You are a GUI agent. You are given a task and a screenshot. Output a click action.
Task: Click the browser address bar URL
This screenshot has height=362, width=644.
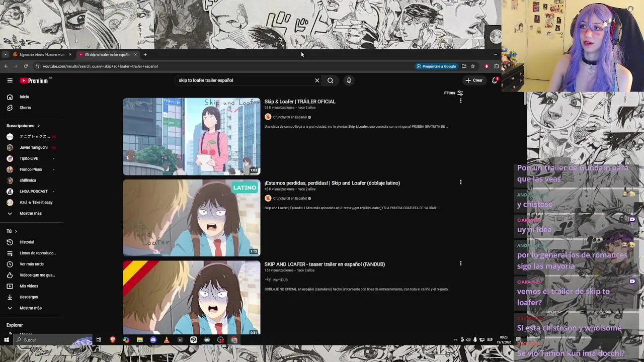(x=100, y=66)
